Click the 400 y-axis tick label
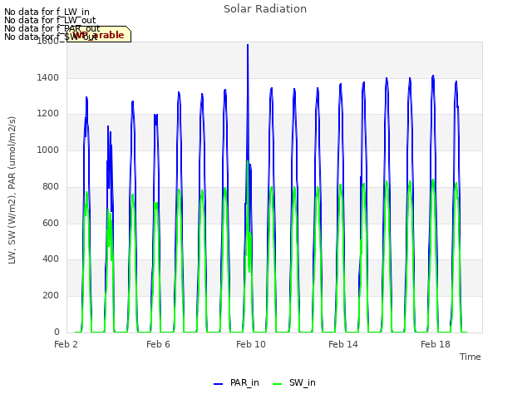The image size is (532, 399). tap(51, 259)
